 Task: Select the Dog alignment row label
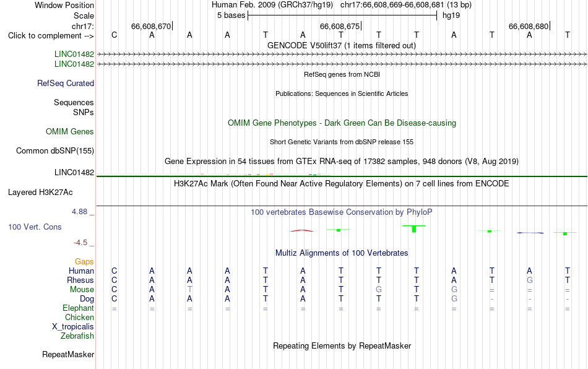coord(87,299)
